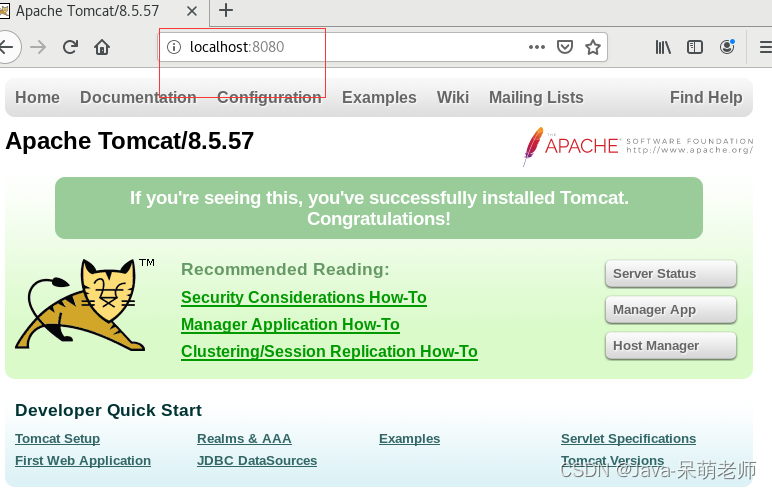This screenshot has width=772, height=489.
Task: Open the Documentation navigation item
Action: 138,98
